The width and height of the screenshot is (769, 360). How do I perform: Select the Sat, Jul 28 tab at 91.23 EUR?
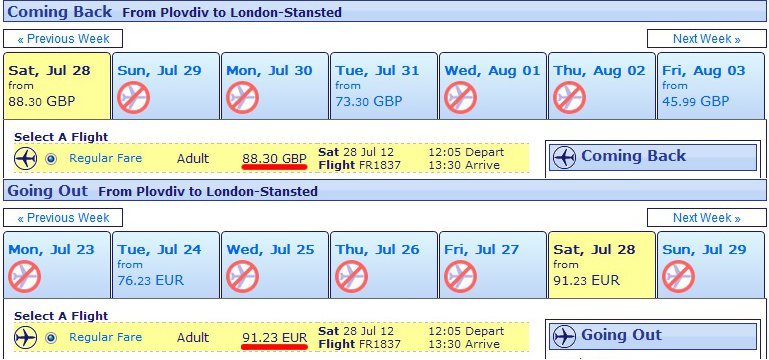[602, 265]
